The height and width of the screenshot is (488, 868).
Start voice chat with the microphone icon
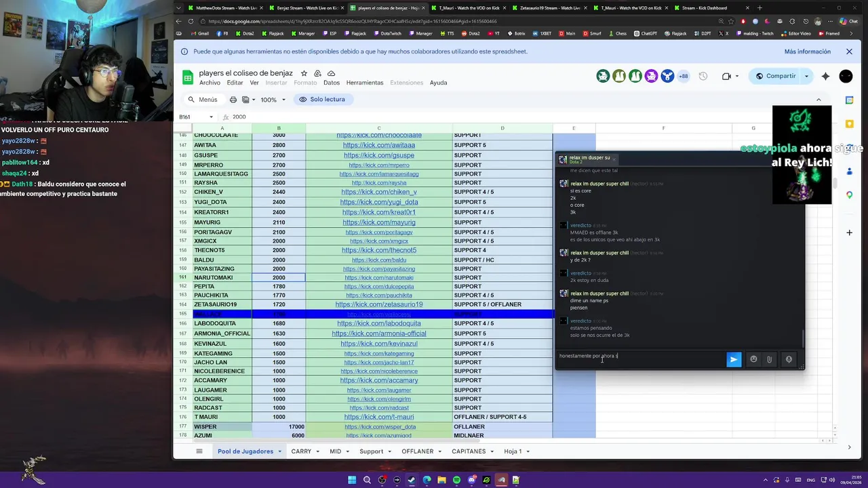789,359
